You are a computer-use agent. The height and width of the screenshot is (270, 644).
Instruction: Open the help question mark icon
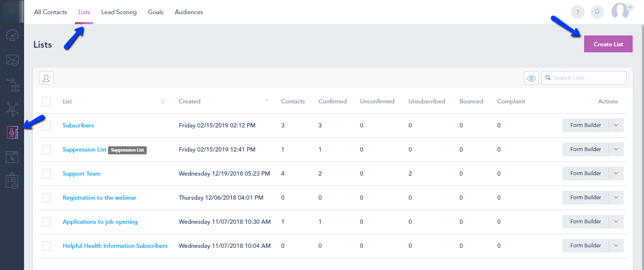(x=577, y=12)
